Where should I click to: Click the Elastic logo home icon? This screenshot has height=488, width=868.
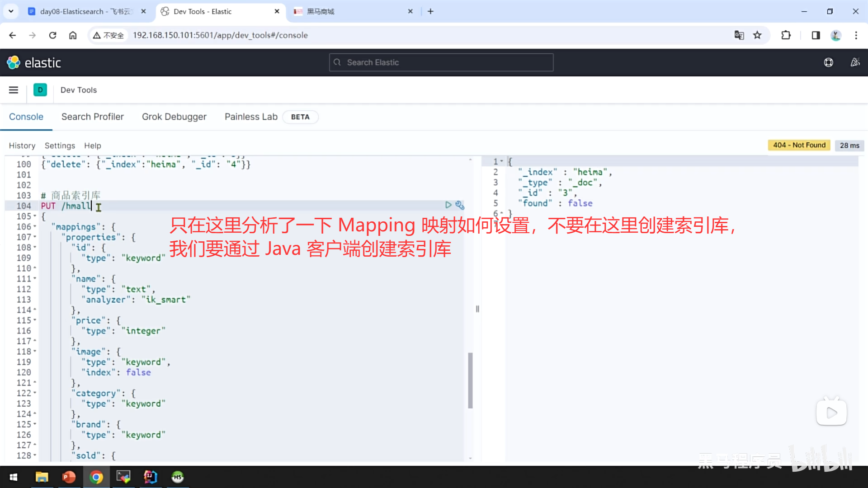14,62
